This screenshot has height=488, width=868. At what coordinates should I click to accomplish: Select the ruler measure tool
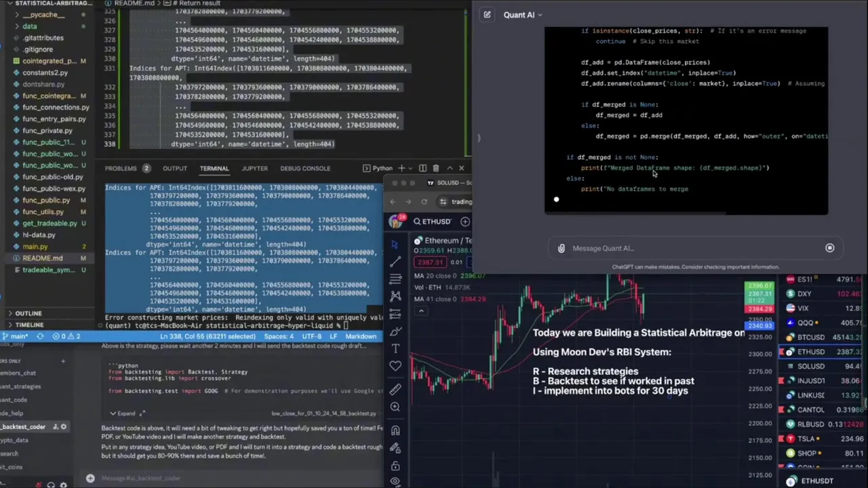[x=395, y=389]
